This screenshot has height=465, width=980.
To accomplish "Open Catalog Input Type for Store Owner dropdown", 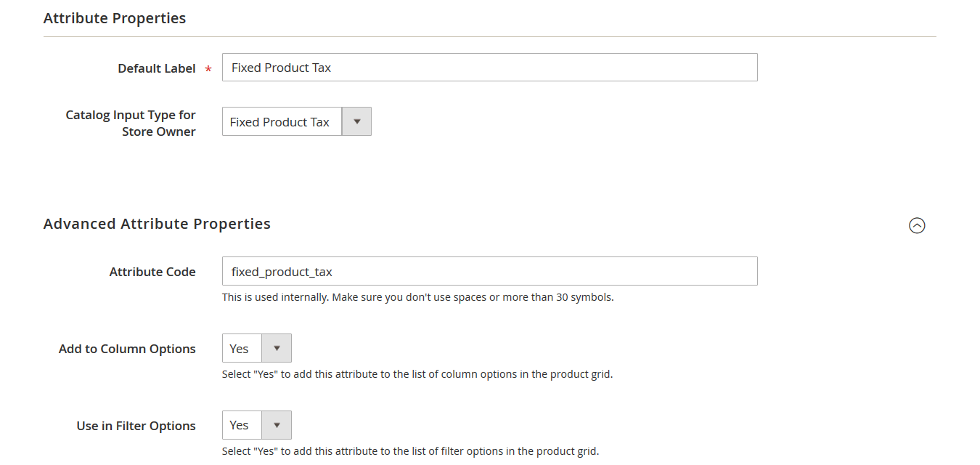I will click(x=296, y=122).
